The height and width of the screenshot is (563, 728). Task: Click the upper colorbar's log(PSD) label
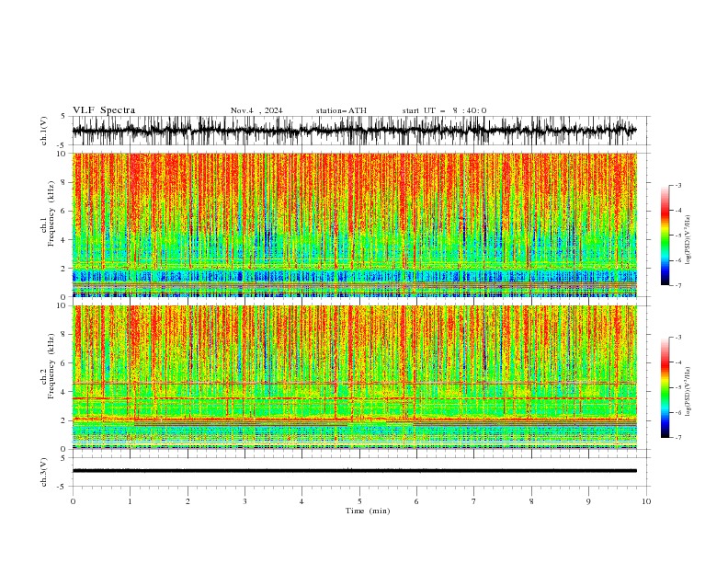688,240
